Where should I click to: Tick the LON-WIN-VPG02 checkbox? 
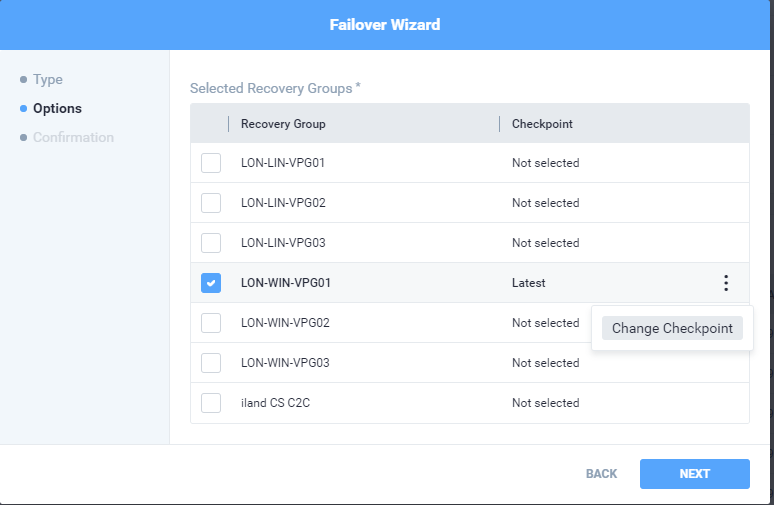211,323
